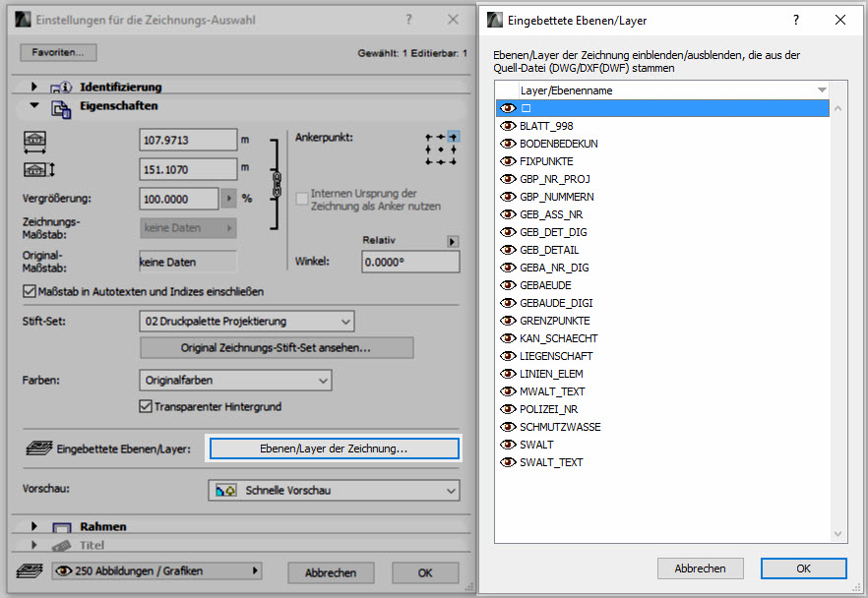Confirm with OK in Eingebettete Ebenen dialog
Image resolution: width=868 pixels, height=598 pixels.
tap(803, 568)
